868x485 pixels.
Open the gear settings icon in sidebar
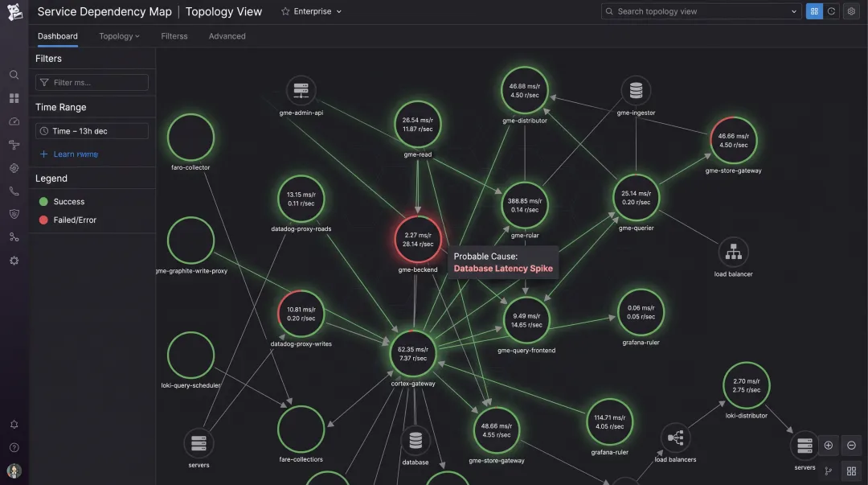click(14, 261)
